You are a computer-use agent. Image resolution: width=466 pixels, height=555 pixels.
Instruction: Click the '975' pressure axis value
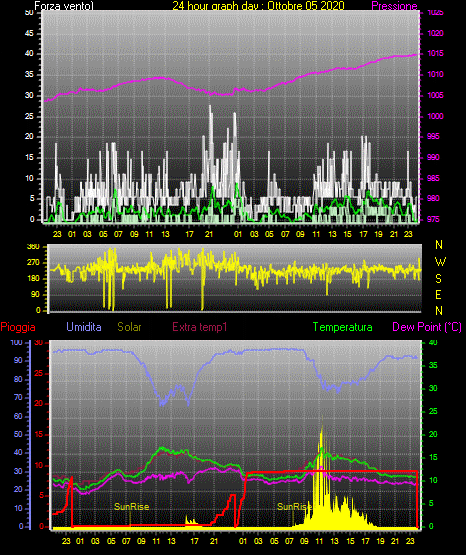point(433,219)
